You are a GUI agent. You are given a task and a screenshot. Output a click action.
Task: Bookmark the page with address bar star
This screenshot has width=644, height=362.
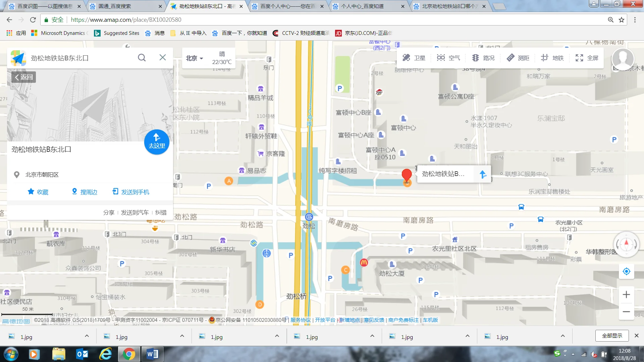click(x=621, y=19)
